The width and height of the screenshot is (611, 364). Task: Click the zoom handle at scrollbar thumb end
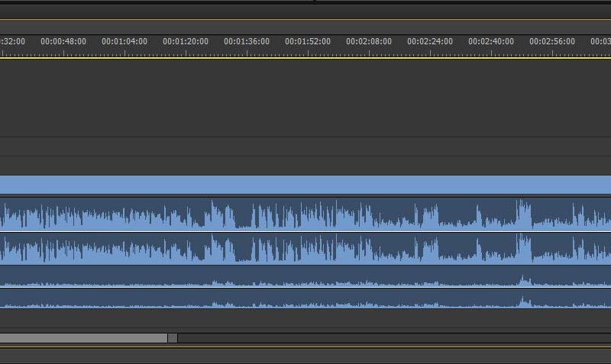[x=173, y=338]
